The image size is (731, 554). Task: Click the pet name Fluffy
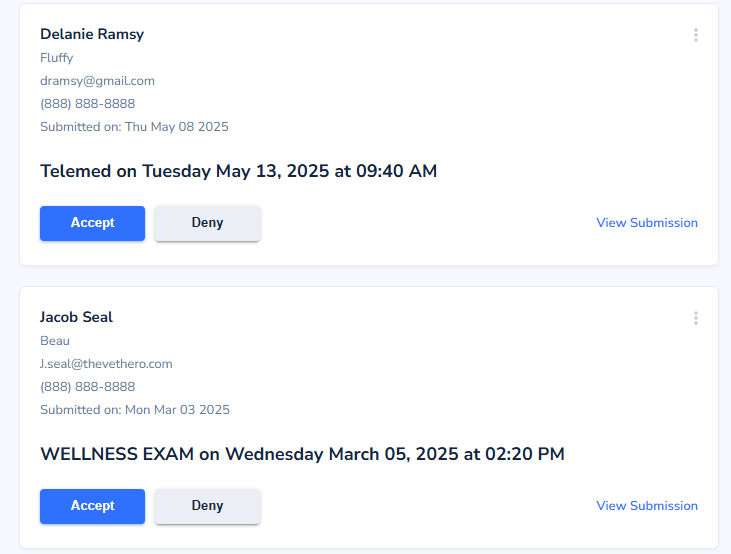56,58
